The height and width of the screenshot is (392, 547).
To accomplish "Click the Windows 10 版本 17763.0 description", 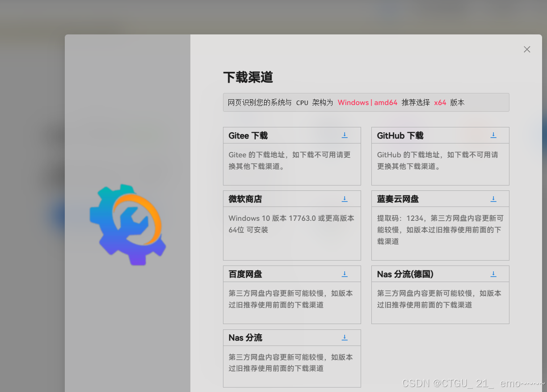I will tap(291, 224).
